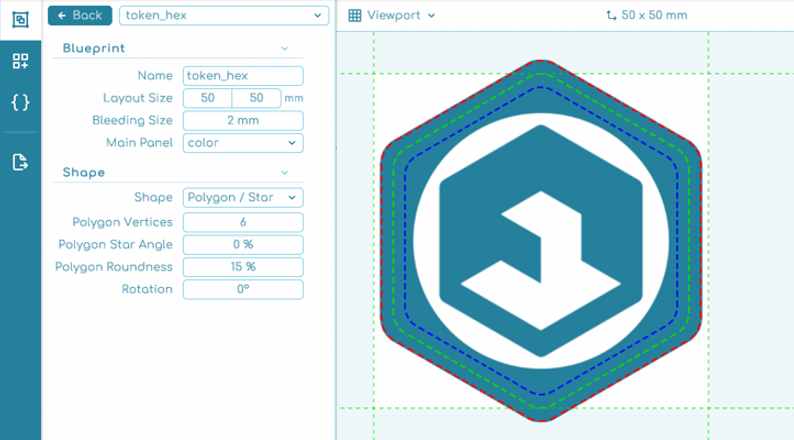Expand the Viewport dropdown menu
The height and width of the screenshot is (440, 794).
[x=431, y=16]
